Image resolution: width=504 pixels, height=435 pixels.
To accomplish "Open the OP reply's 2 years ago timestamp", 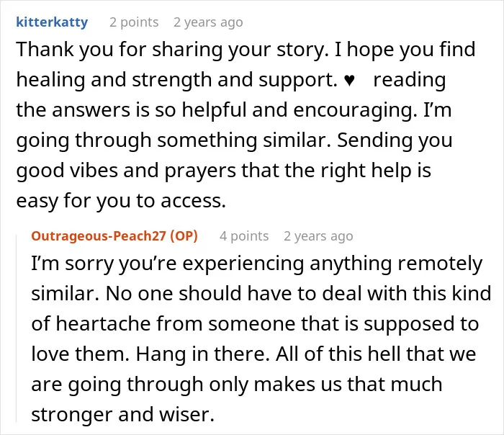I will (x=318, y=236).
